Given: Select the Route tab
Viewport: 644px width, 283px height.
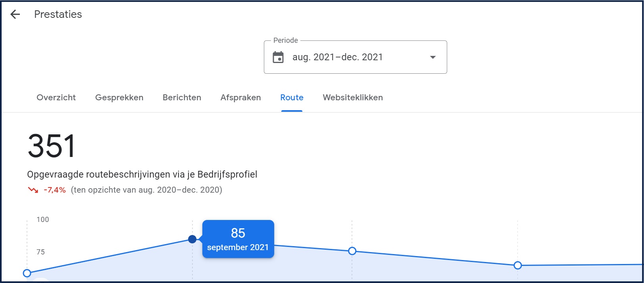Looking at the screenshot, I should pyautogui.click(x=292, y=98).
